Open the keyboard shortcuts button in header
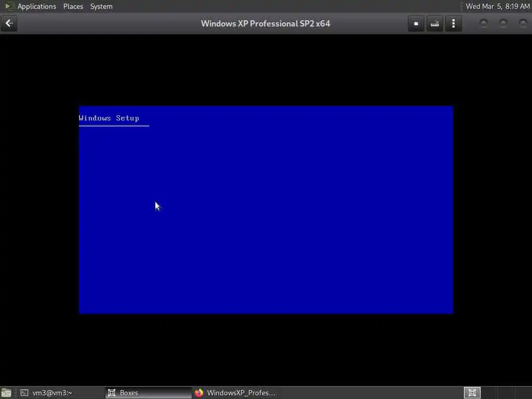Image resolution: width=532 pixels, height=399 pixels. (435, 23)
